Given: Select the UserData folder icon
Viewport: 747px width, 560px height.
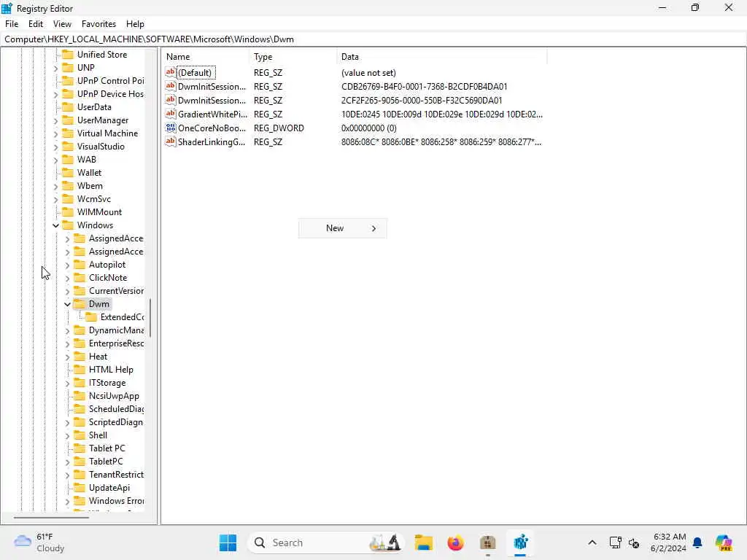Looking at the screenshot, I should coord(68,106).
